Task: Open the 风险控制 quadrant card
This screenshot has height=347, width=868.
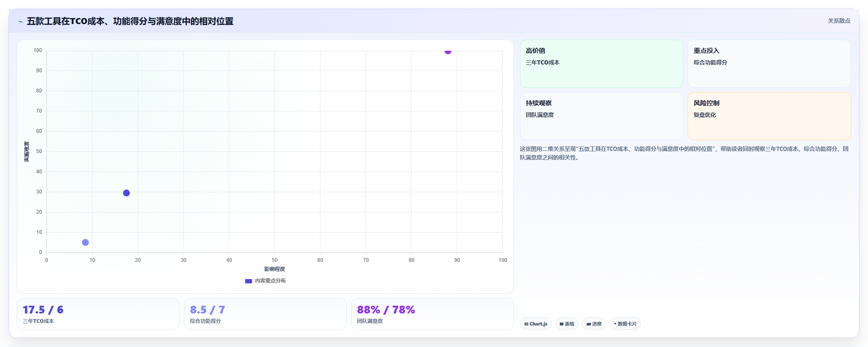Action: (x=769, y=116)
